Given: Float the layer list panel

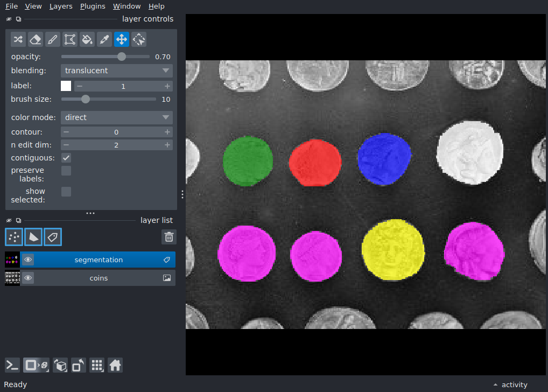Looking at the screenshot, I should pos(18,220).
